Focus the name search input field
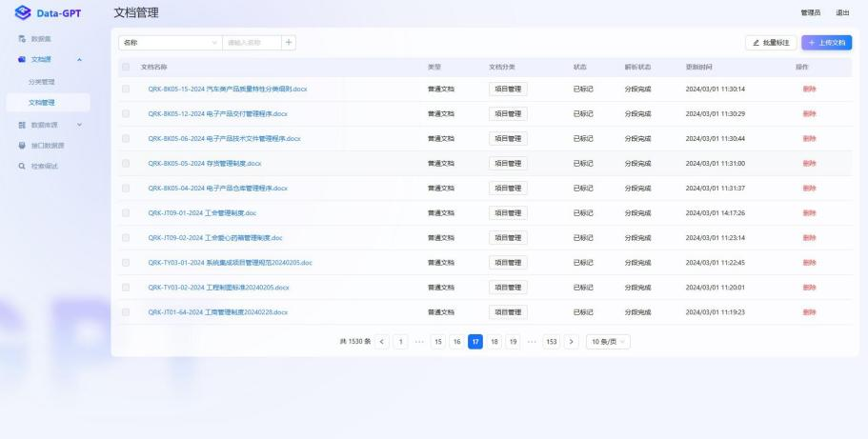This screenshot has width=868, height=439. (252, 43)
